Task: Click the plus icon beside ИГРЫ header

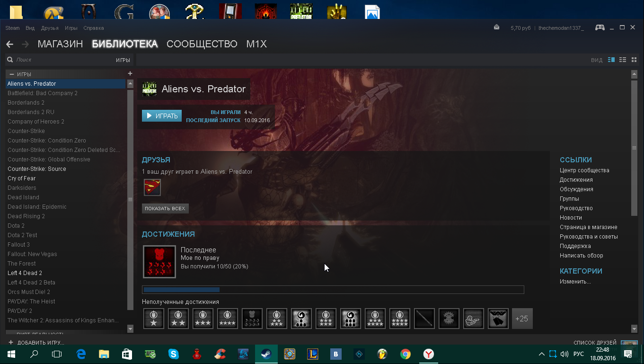Action: (x=130, y=73)
